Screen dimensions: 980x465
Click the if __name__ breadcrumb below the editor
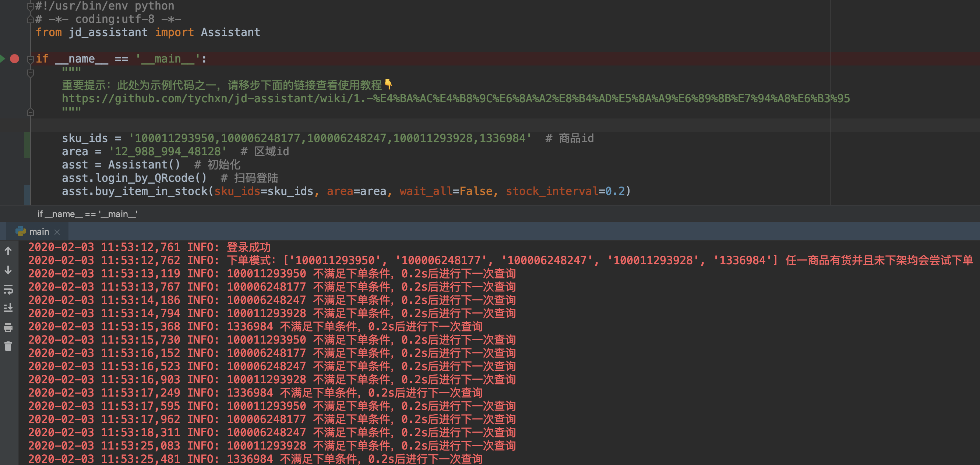click(87, 214)
